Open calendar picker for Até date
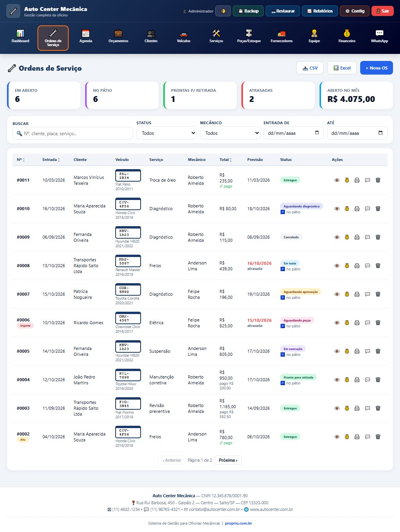 380,133
